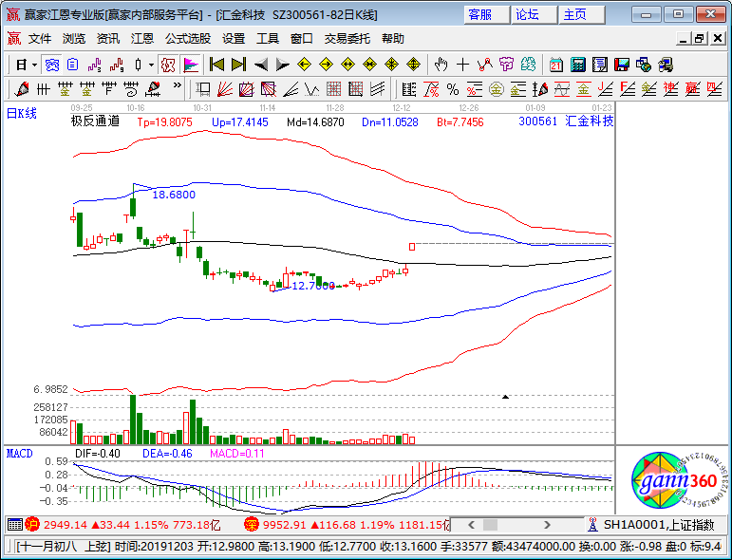The image size is (732, 560).
Task: Open the notepad document icon
Action: (x=599, y=65)
